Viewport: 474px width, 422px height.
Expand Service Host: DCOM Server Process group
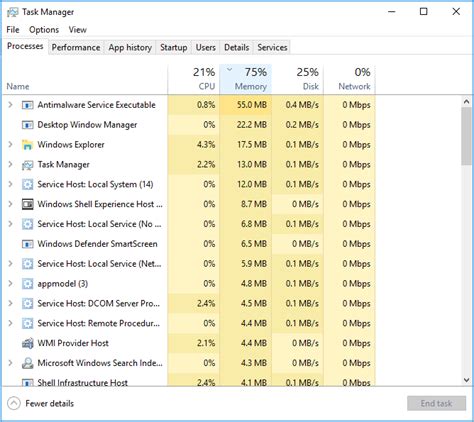coord(10,303)
